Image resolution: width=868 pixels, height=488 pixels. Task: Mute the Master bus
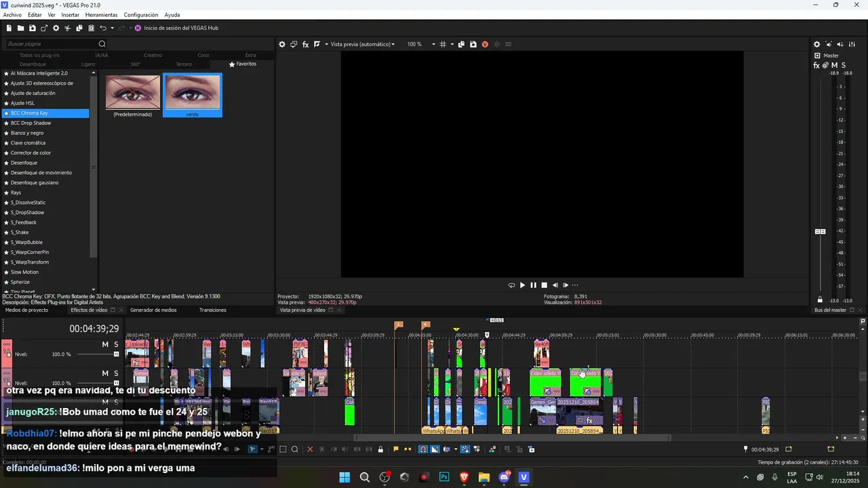(834, 65)
